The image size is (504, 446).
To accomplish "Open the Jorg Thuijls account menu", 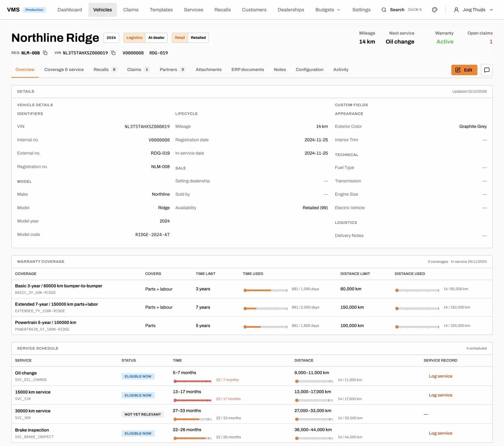I will point(474,10).
